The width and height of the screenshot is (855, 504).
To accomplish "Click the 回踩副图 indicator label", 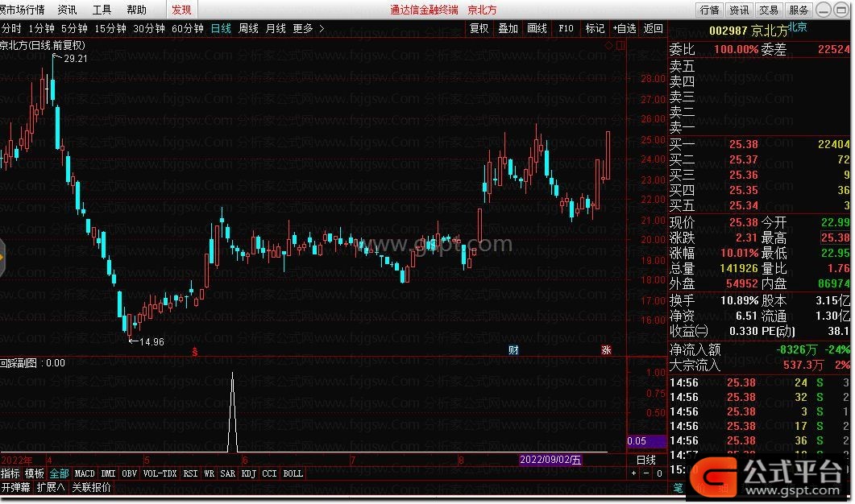I will [x=19, y=363].
